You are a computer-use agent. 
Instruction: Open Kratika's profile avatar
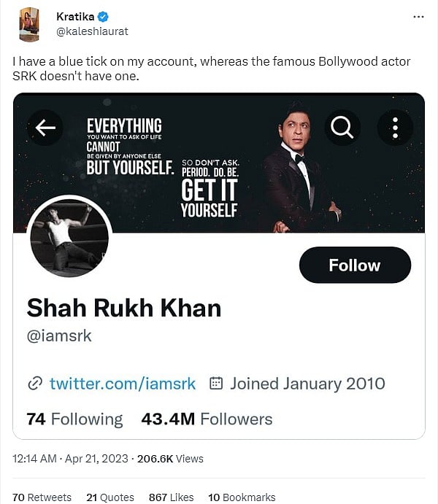31,25
